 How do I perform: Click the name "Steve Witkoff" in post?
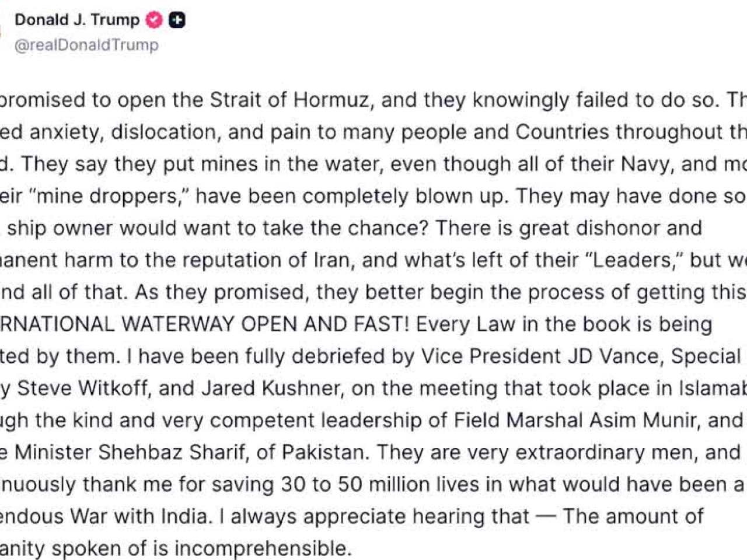click(83, 388)
